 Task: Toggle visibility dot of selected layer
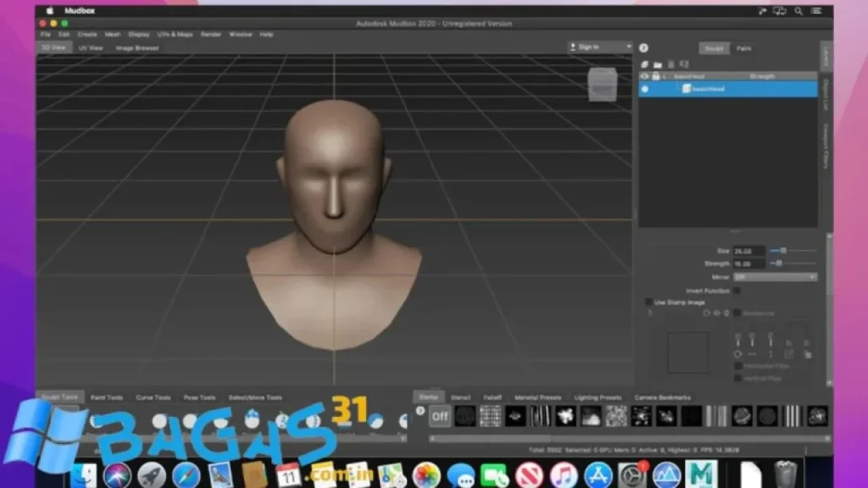click(x=645, y=89)
